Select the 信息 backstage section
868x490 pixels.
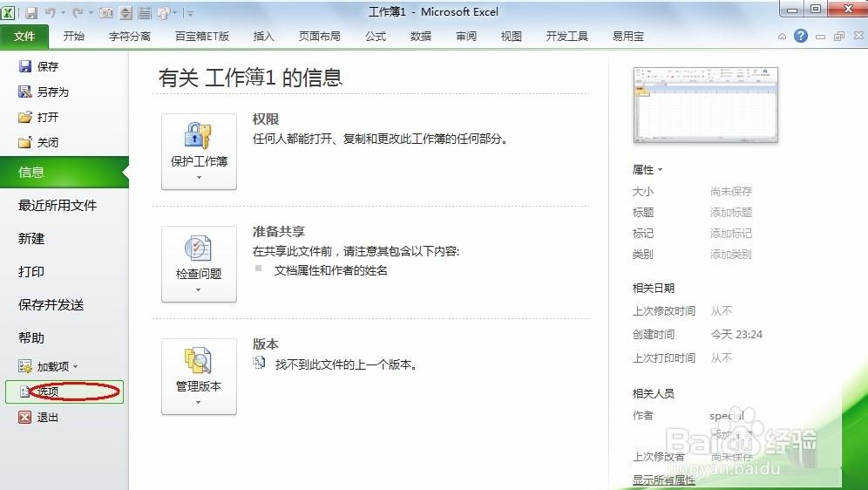pyautogui.click(x=64, y=172)
